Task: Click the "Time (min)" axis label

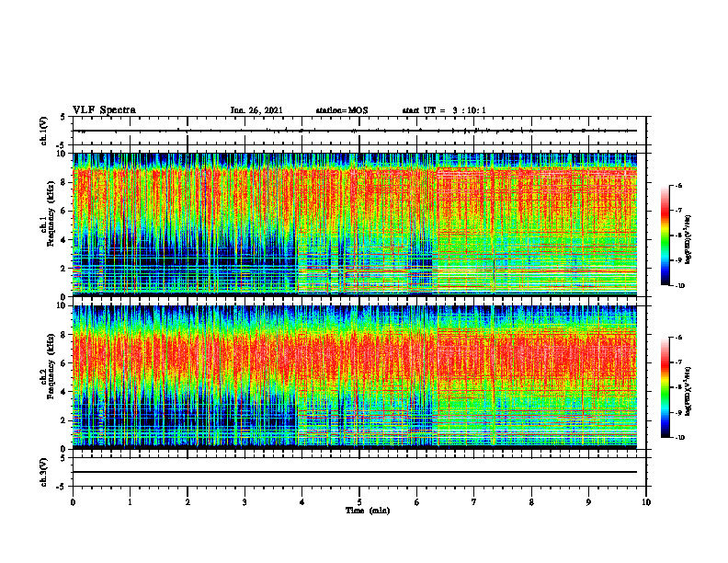Action: tap(368, 511)
